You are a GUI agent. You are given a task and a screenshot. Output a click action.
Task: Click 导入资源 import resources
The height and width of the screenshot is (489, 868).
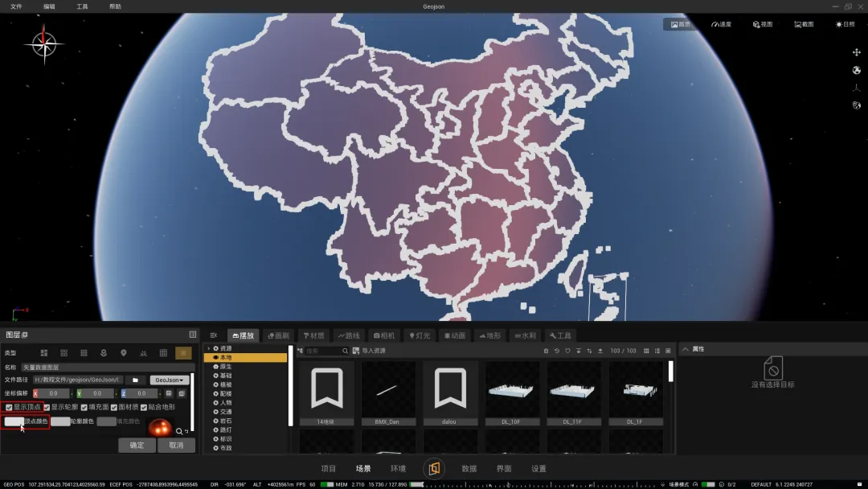point(369,351)
